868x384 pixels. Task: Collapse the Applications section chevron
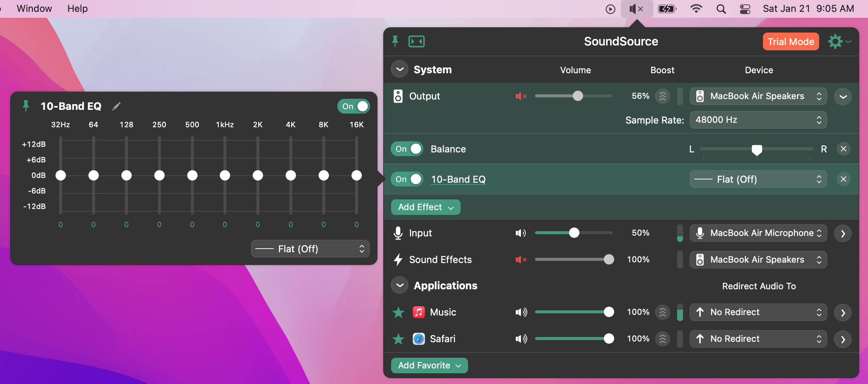pyautogui.click(x=400, y=285)
